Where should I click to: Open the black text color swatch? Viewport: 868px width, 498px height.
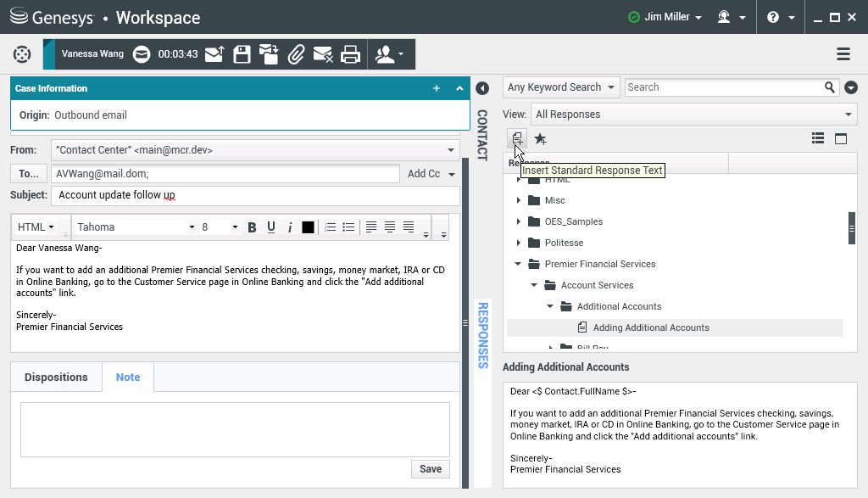(x=308, y=227)
